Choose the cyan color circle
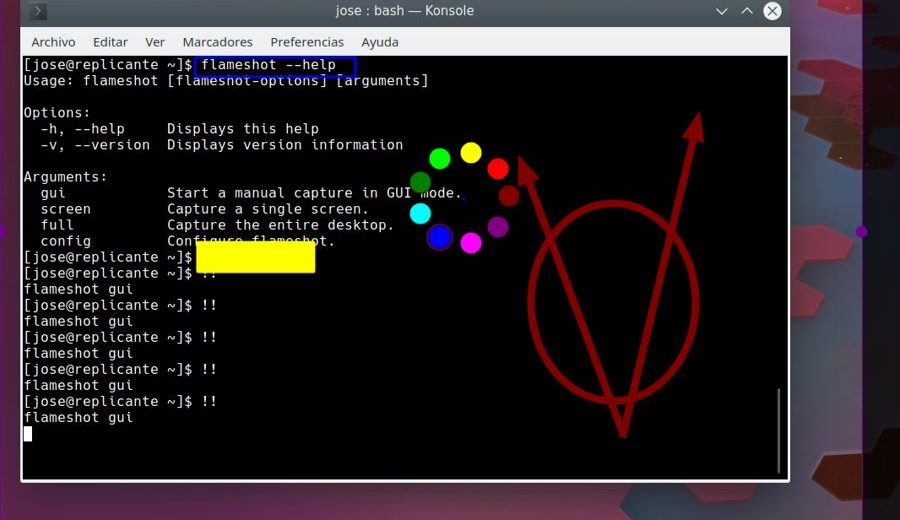Viewport: 900px width, 520px height. pos(421,213)
